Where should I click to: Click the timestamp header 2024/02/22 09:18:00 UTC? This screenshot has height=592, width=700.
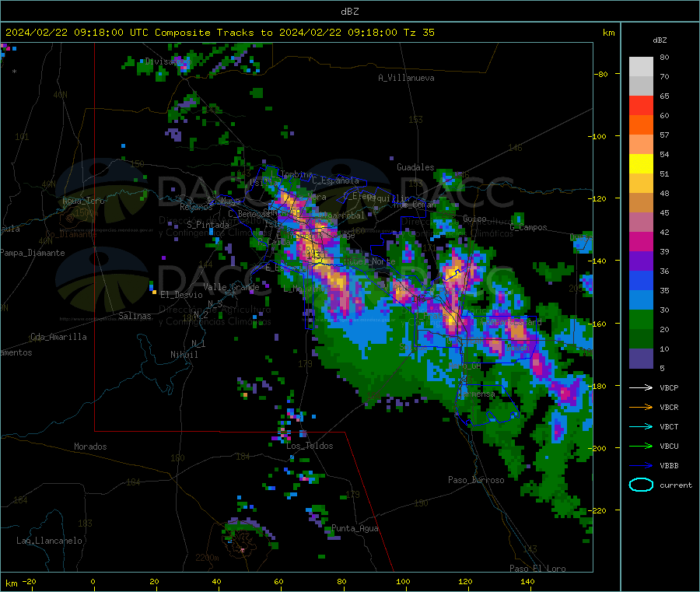coord(76,33)
